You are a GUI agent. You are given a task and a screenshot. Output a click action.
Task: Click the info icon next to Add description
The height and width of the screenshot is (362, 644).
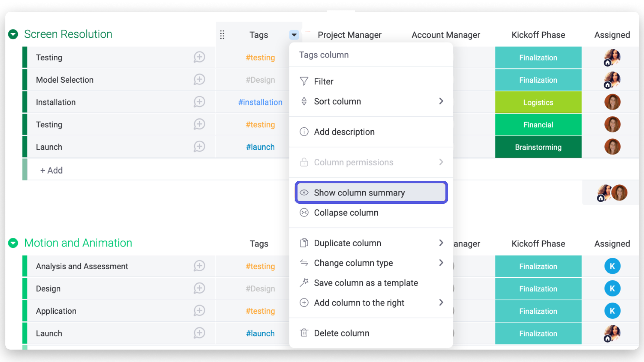click(x=304, y=132)
